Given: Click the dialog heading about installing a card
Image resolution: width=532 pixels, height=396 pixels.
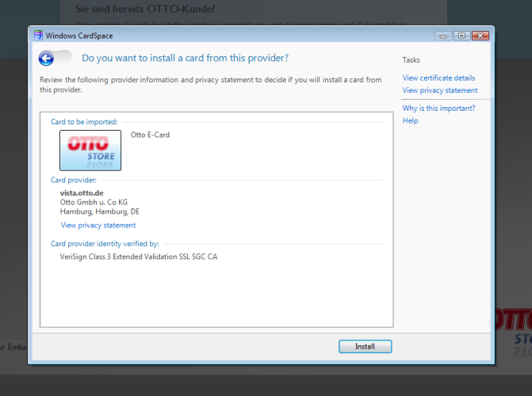Looking at the screenshot, I should [186, 58].
